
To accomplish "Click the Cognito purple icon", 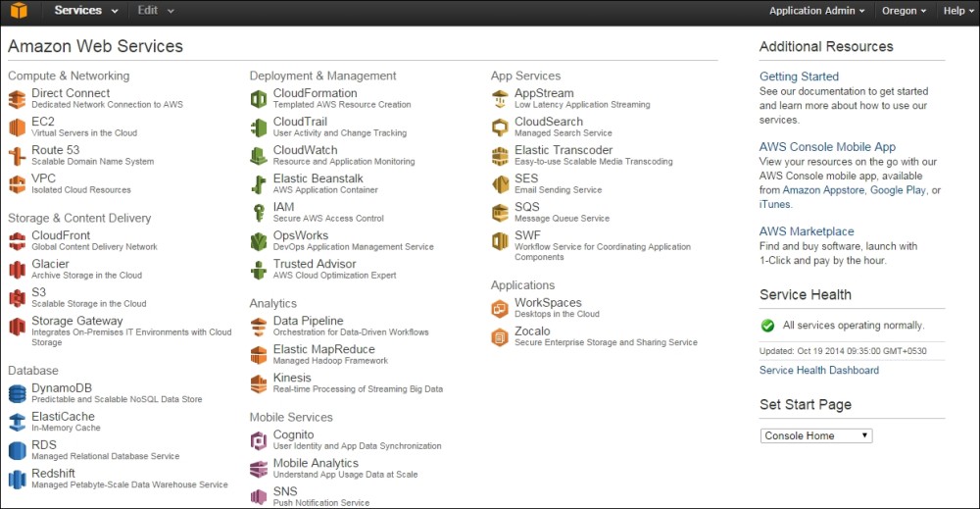I will [258, 440].
